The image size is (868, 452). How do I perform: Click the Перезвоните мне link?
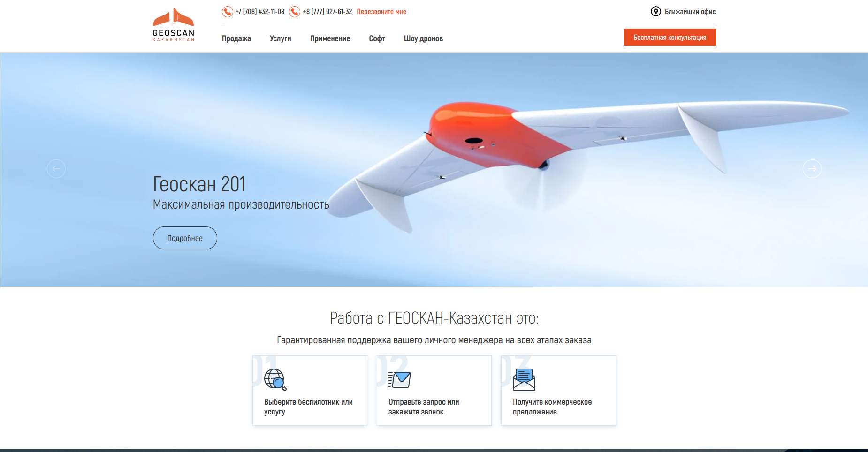(381, 12)
